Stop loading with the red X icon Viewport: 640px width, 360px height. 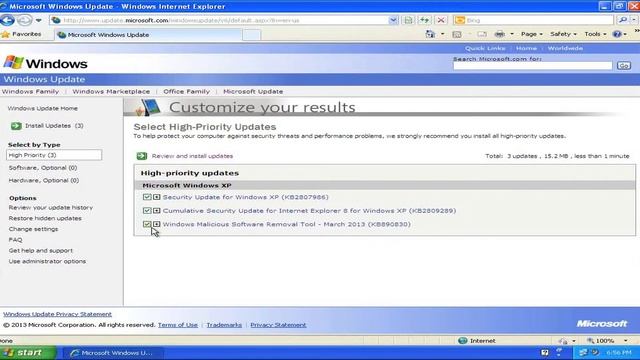[441, 20]
